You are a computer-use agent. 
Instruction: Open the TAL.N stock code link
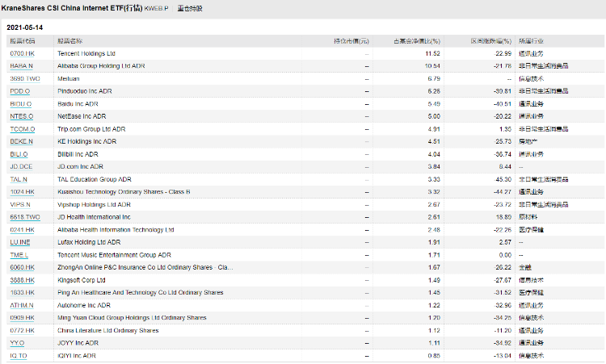[x=19, y=179]
